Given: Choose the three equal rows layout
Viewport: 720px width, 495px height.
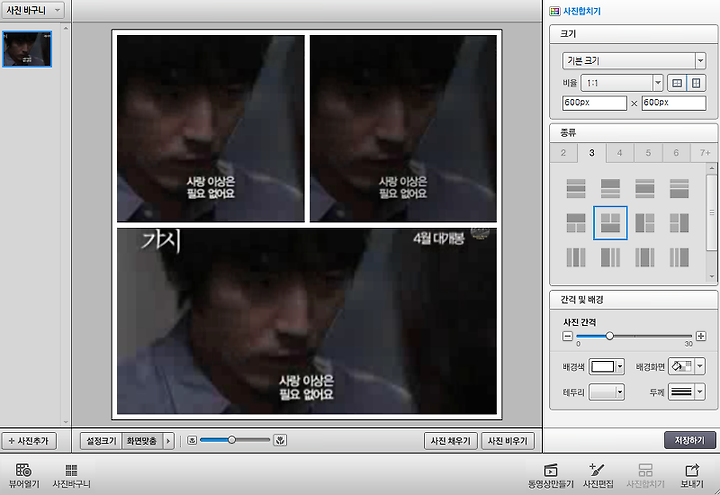Looking at the screenshot, I should coord(576,188).
